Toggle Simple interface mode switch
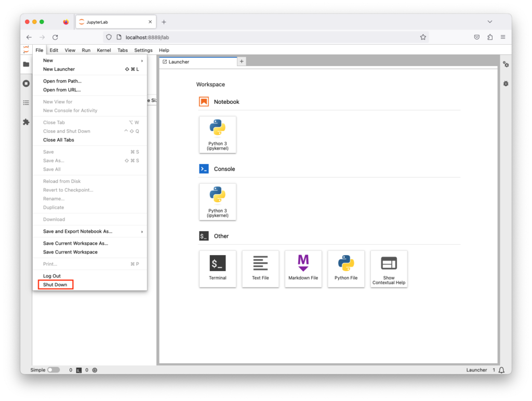This screenshot has height=401, width=532. [54, 370]
